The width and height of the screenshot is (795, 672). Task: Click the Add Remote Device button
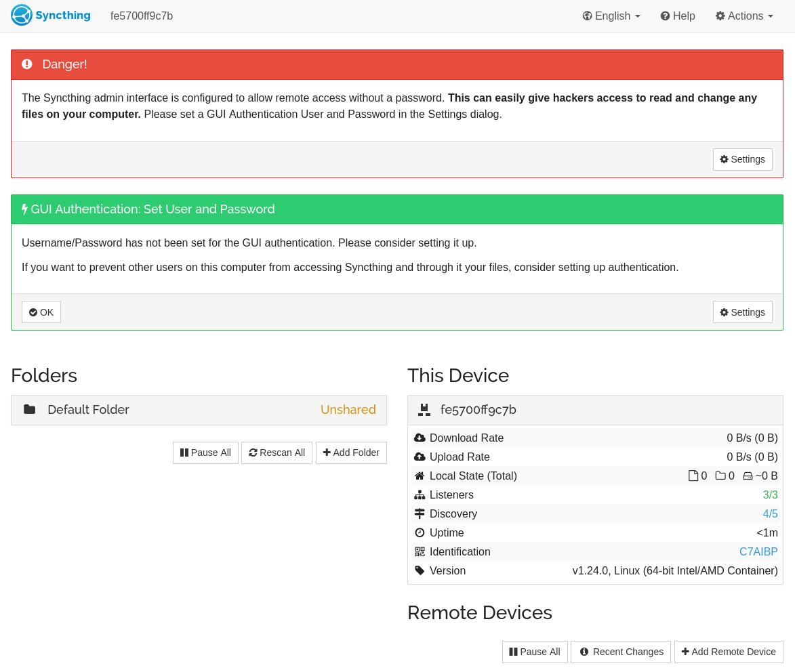pyautogui.click(x=729, y=652)
